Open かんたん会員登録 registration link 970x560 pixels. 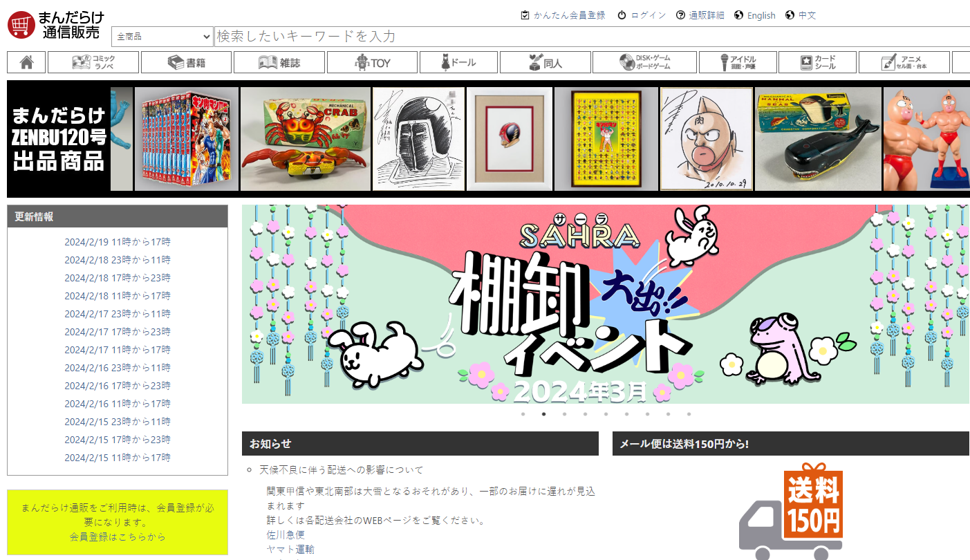tap(563, 15)
